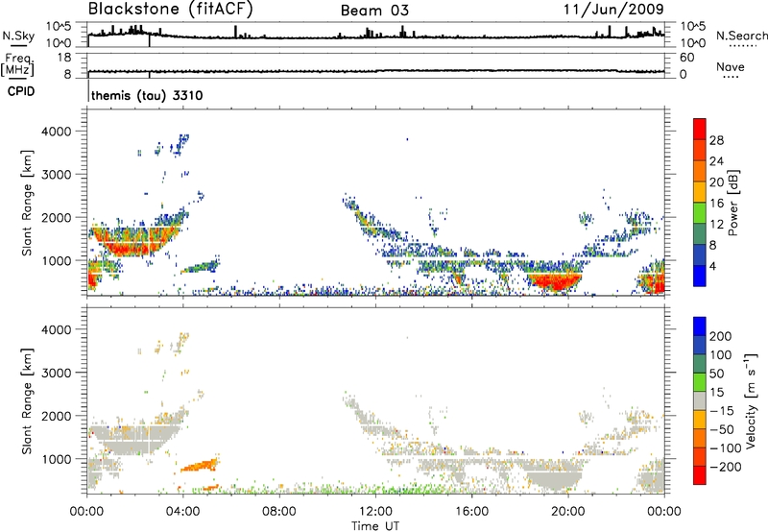The height and width of the screenshot is (532, 768).
Task: Click the "−50" value on Velocity color bar
Action: coord(722,429)
